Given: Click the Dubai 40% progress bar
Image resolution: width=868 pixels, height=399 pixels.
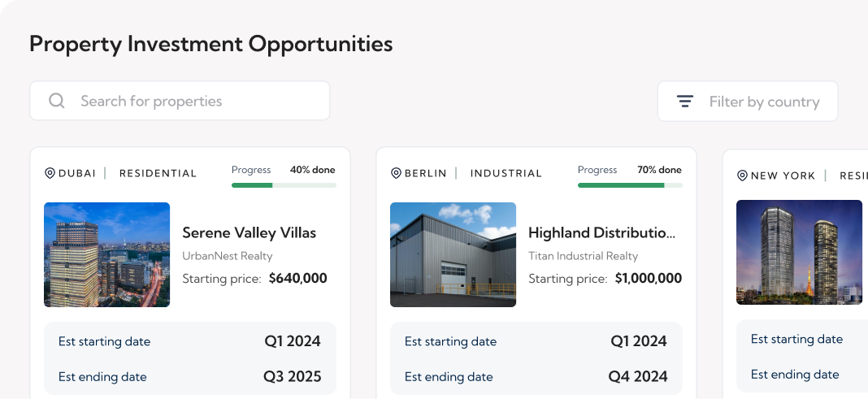Looking at the screenshot, I should pyautogui.click(x=284, y=185).
